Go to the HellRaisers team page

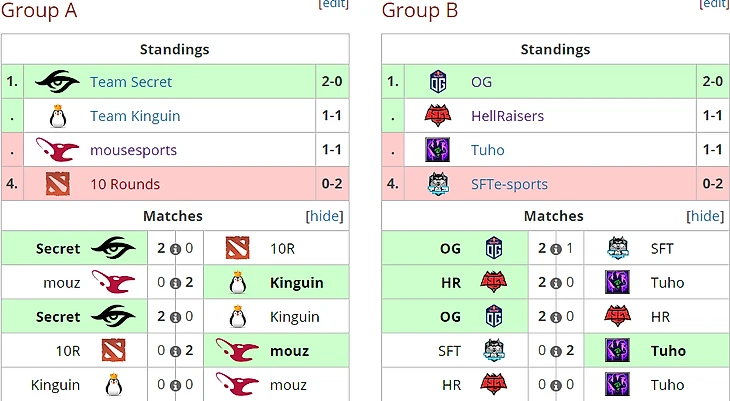pos(507,116)
